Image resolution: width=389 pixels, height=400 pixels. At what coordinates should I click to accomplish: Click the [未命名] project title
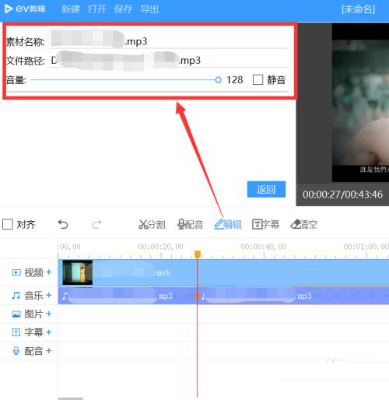tap(358, 9)
